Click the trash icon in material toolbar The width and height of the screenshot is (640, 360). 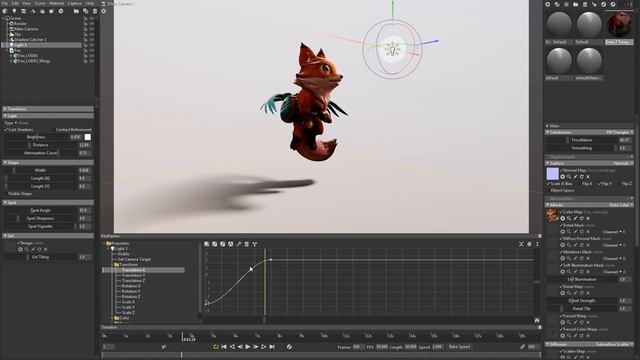click(x=585, y=4)
